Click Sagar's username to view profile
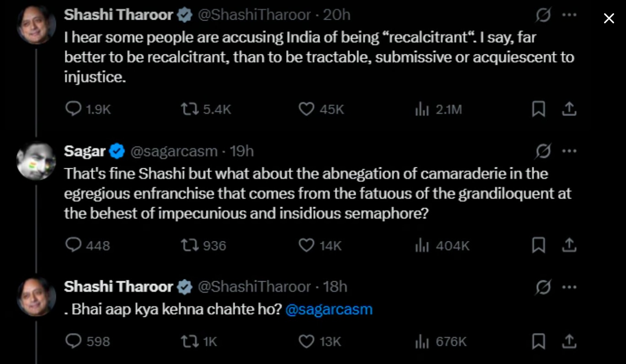 point(84,150)
